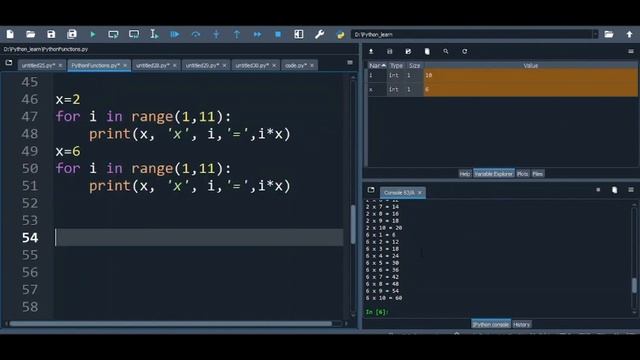Screen dimensions: 640x360
Task: Switch to the code.py tab
Action: tap(296, 65)
